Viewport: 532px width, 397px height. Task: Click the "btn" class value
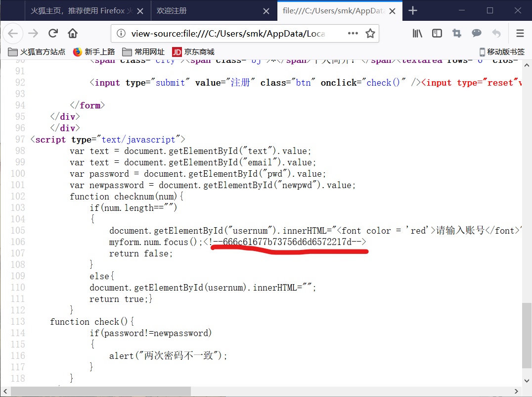tap(303, 83)
